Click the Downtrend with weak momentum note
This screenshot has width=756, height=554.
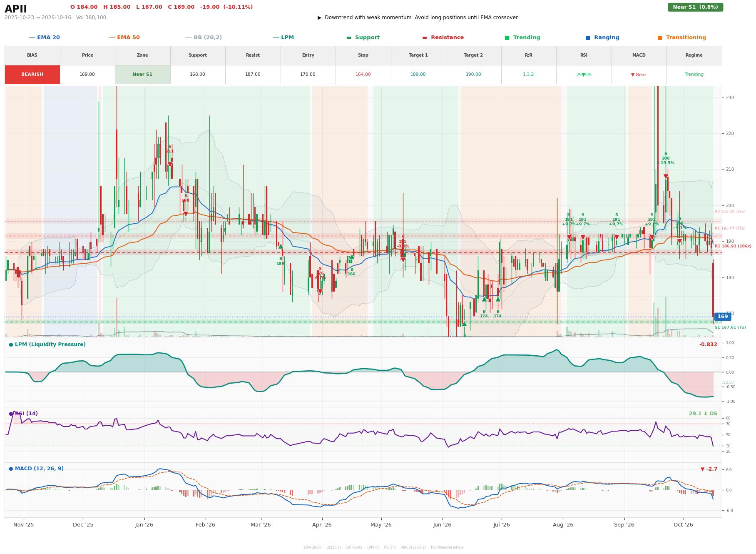point(418,17)
